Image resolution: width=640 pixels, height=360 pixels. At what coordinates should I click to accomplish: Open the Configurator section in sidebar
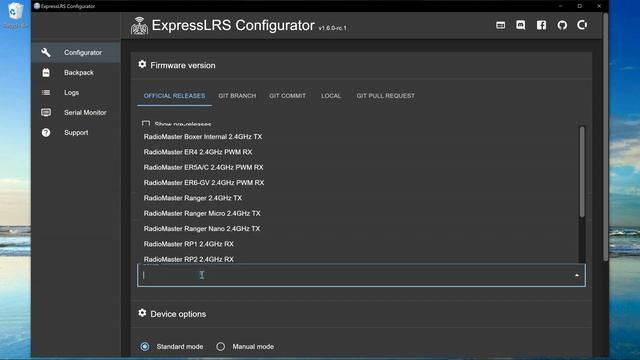76,53
